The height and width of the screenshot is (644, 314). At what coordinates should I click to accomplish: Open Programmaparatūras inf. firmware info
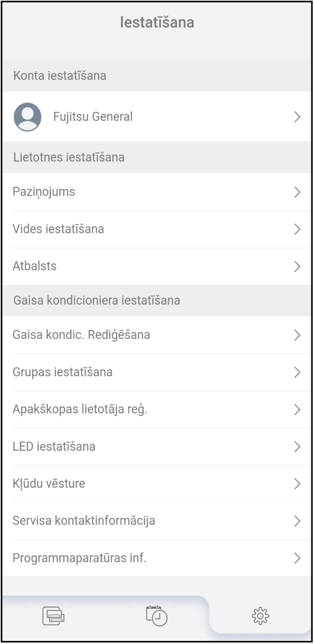[x=80, y=559]
